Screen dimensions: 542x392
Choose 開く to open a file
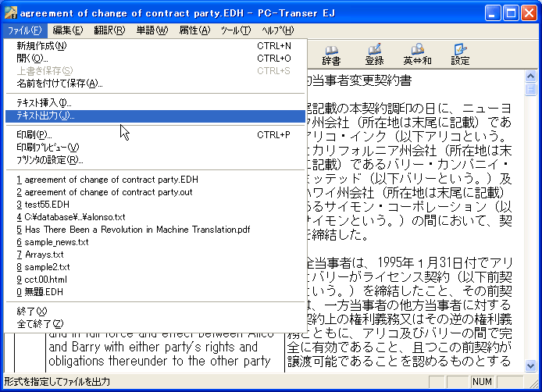pyautogui.click(x=32, y=58)
